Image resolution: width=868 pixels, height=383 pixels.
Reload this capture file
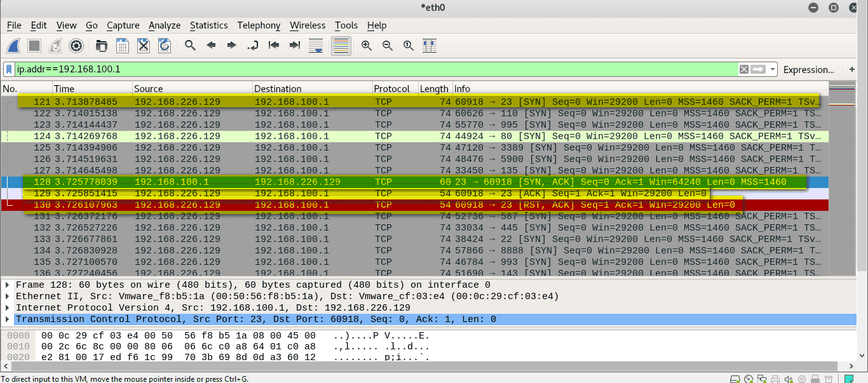[163, 45]
